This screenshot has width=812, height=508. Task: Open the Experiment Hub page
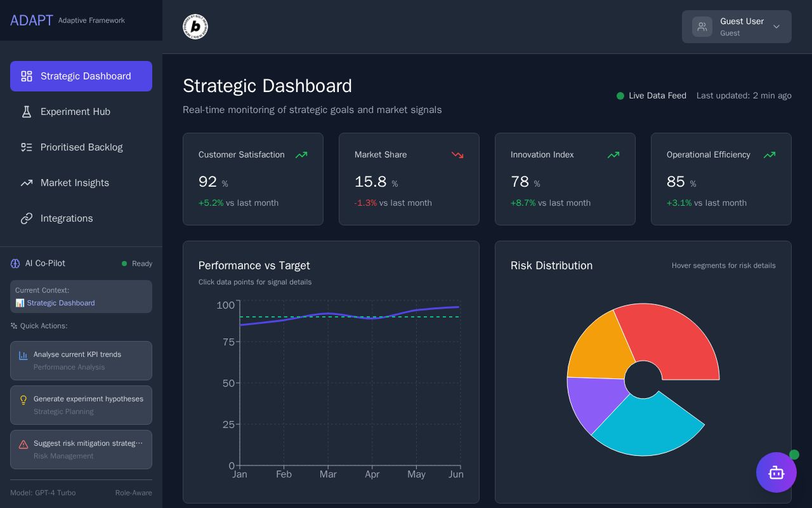[81, 112]
